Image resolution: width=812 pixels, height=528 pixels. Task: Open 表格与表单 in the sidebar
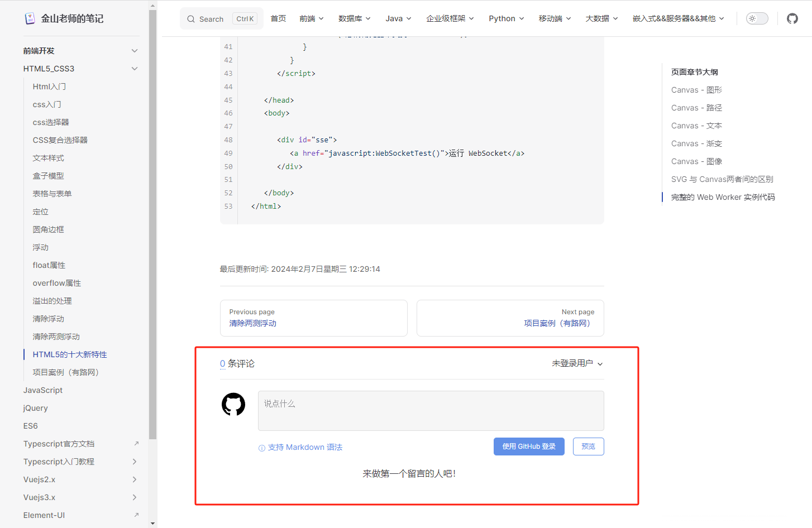(52, 194)
